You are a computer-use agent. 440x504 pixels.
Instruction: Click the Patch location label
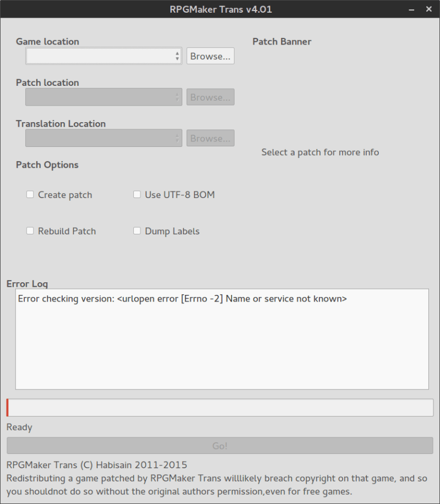(x=47, y=83)
